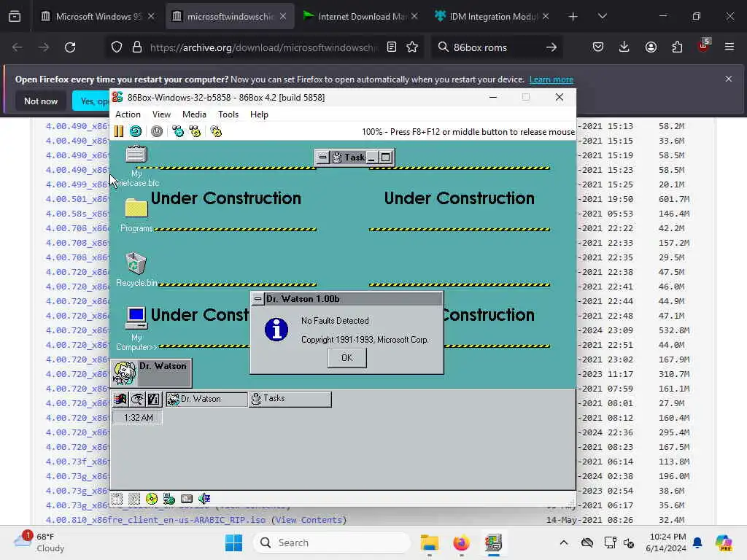Click the hard disk status bar icon

pos(187,499)
